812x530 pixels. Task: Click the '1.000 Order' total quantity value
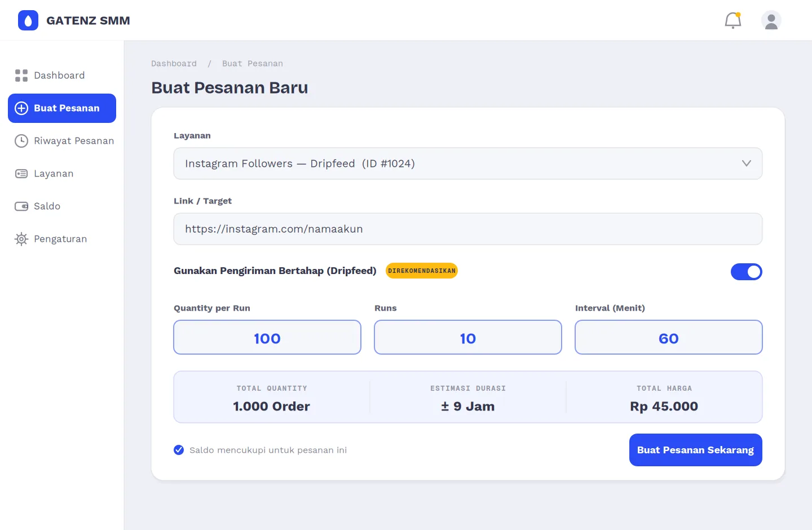pyautogui.click(x=272, y=407)
